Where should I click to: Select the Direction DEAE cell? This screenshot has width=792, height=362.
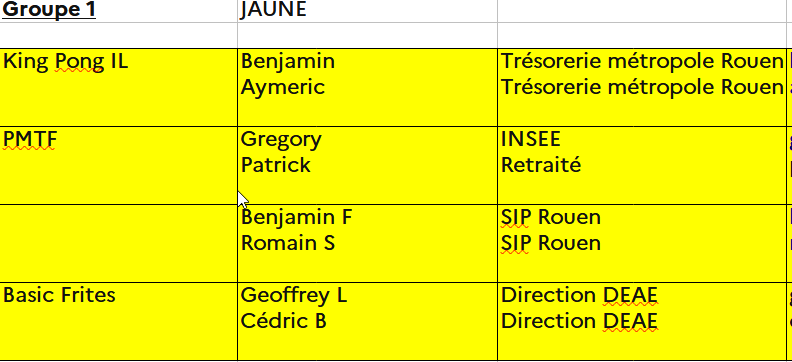[x=642, y=321]
